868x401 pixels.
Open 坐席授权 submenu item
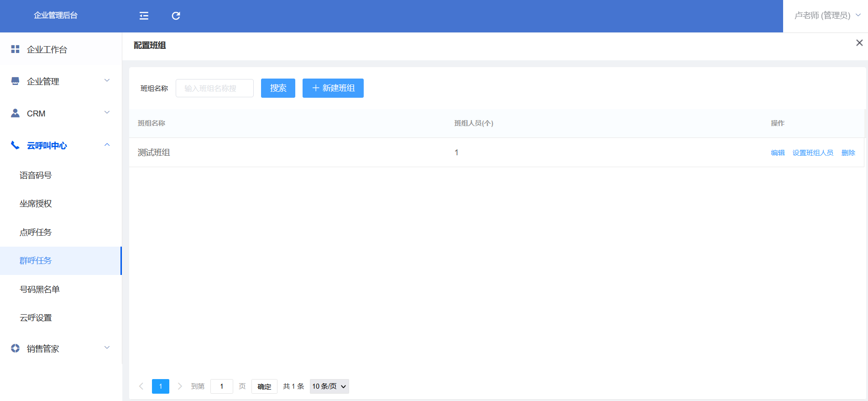pos(61,204)
